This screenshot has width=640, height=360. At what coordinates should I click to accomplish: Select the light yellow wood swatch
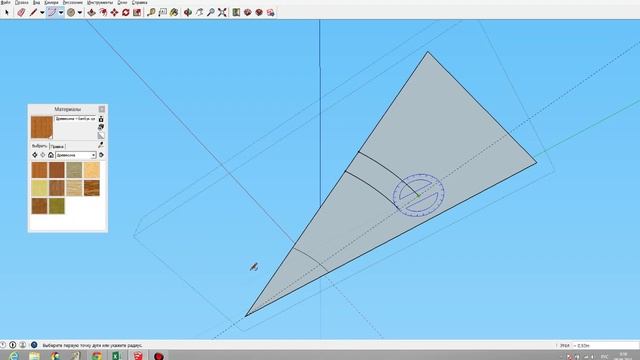pos(91,170)
